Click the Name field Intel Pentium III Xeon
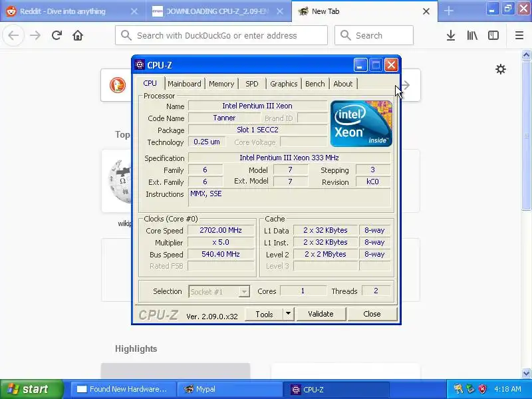 tap(257, 106)
